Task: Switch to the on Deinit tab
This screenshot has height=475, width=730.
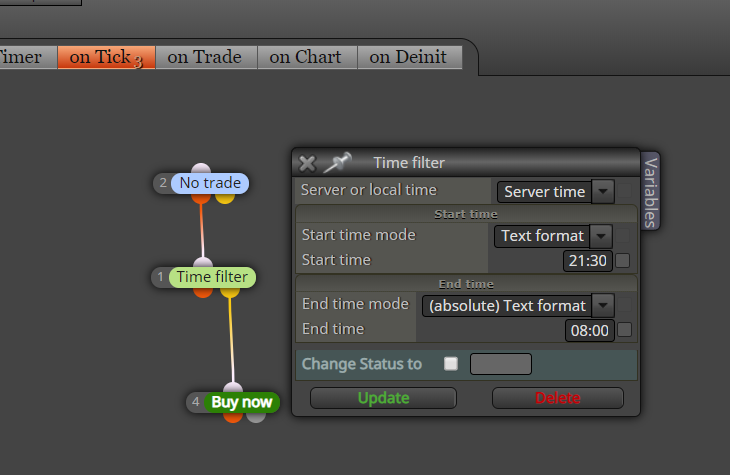Action: 410,57
